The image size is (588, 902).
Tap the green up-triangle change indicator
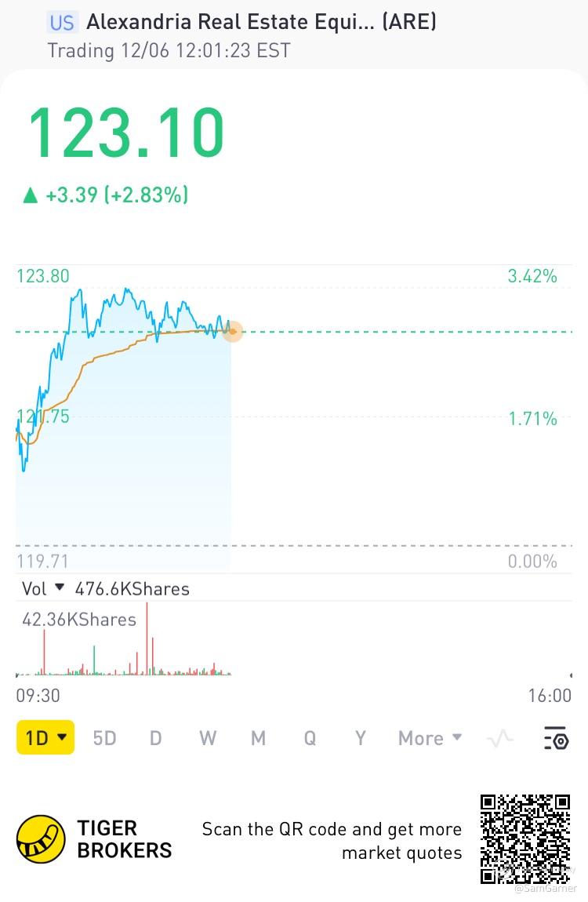pyautogui.click(x=31, y=195)
